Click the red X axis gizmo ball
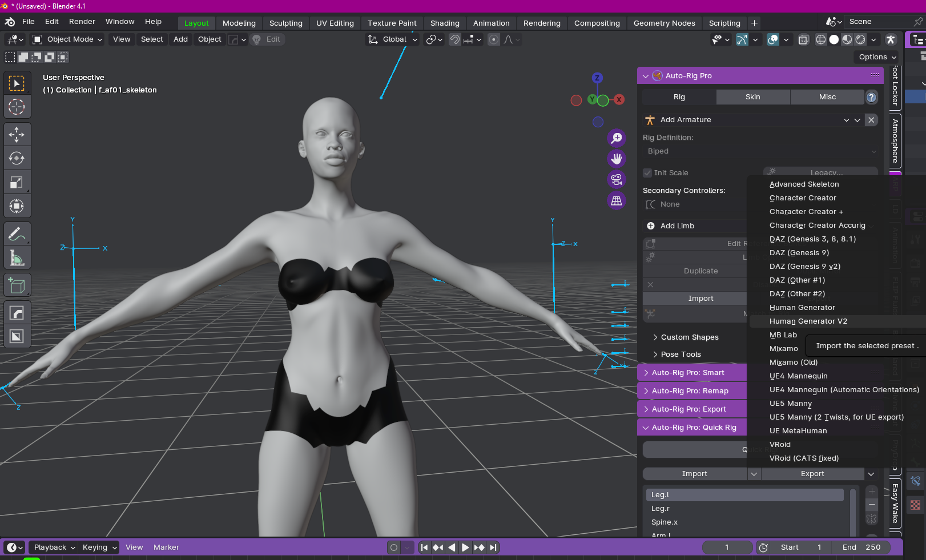 pyautogui.click(x=618, y=99)
